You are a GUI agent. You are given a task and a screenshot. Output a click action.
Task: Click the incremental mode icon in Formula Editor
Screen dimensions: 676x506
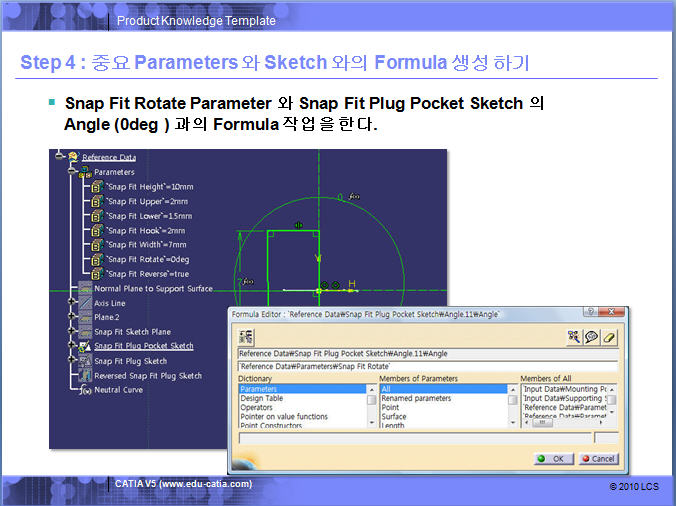247,337
